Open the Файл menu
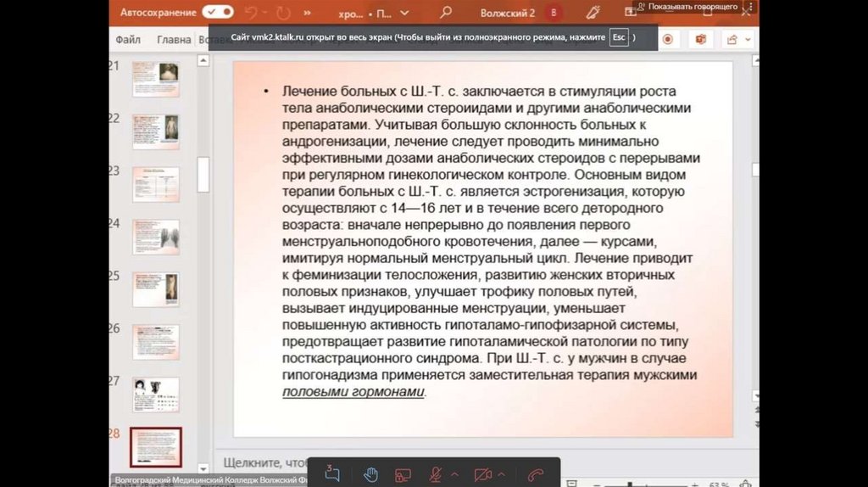Image resolution: width=868 pixels, height=487 pixels. 128,40
